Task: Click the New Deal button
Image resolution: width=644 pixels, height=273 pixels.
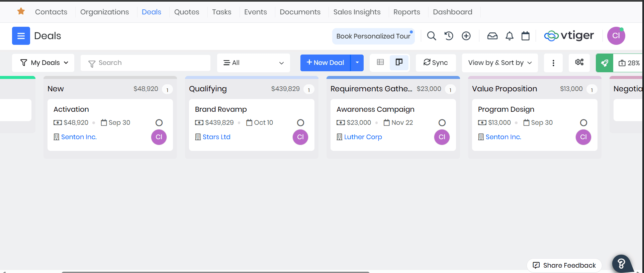Action: (x=325, y=63)
